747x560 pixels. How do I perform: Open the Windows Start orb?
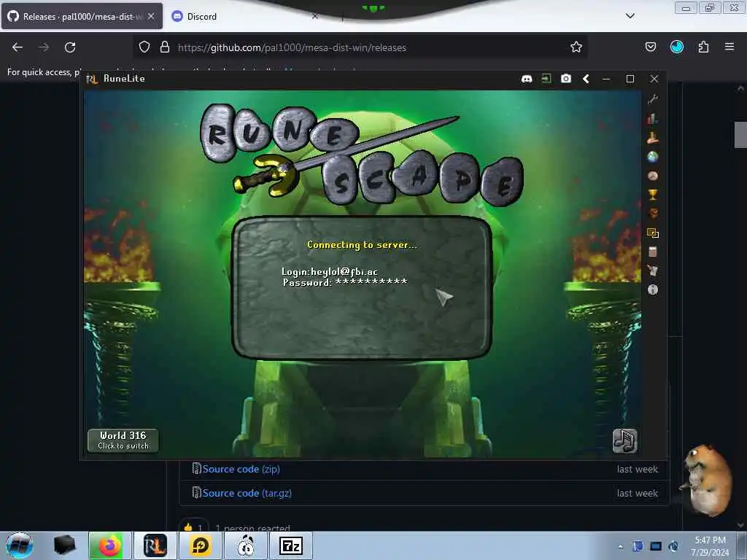coord(19,545)
